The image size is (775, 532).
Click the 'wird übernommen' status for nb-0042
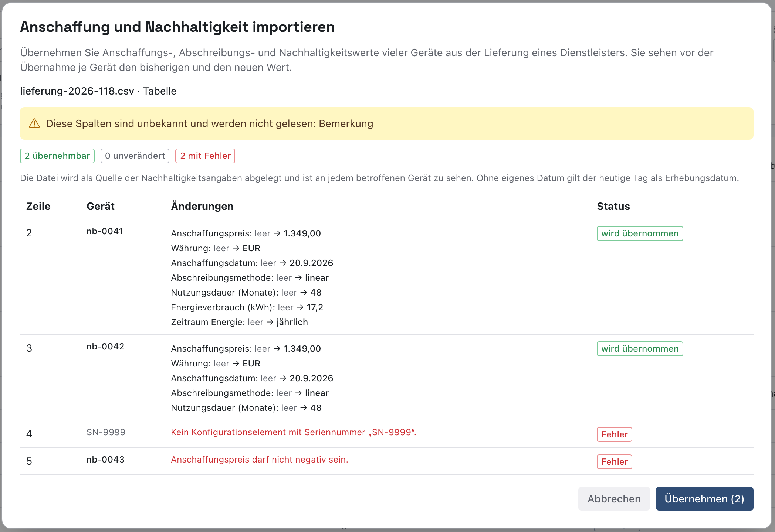tap(640, 349)
